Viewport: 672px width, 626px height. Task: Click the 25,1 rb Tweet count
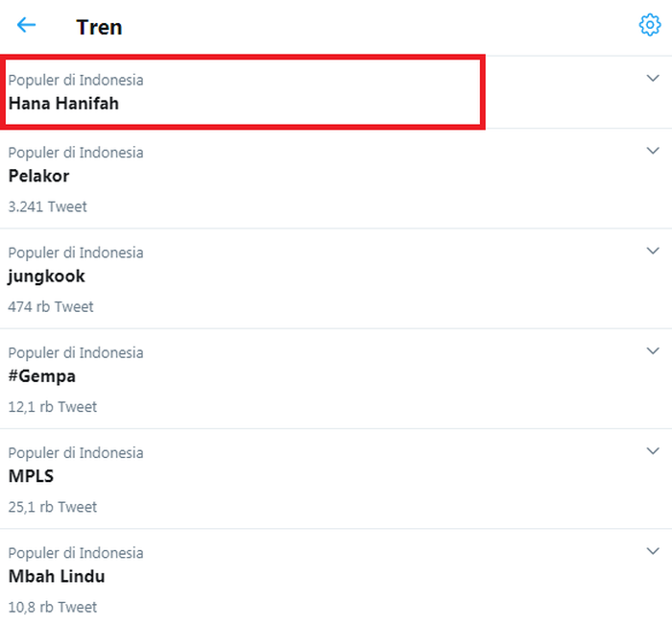52,507
